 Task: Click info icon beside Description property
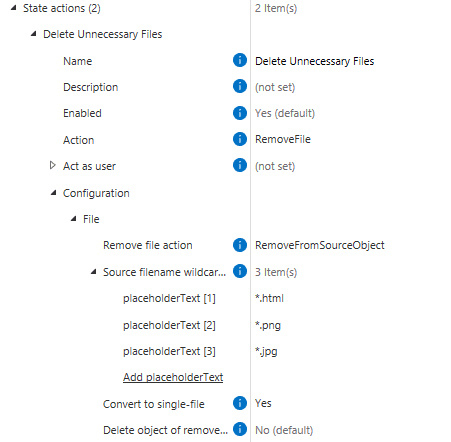pos(240,86)
